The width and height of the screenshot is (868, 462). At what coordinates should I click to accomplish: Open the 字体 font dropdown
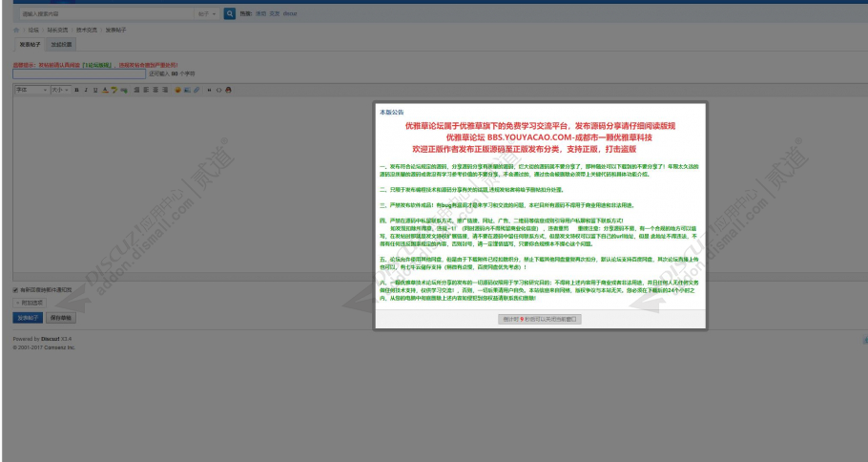31,90
